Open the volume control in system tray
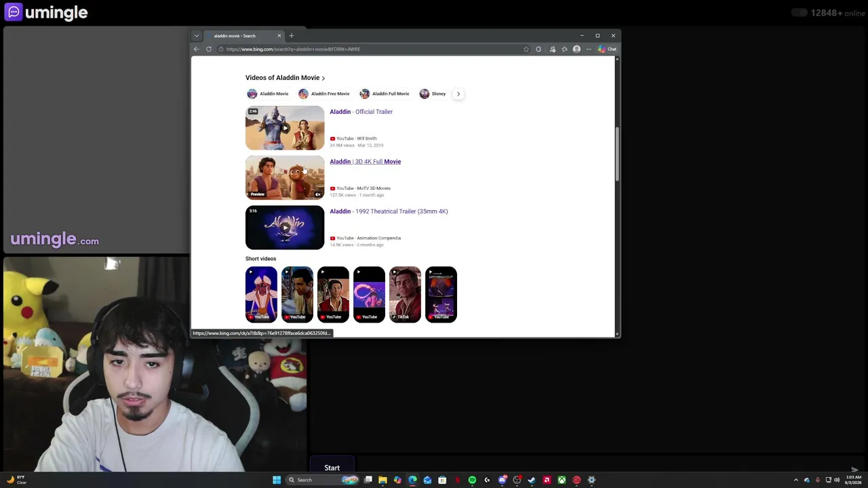Viewport: 868px width, 488px height. click(x=837, y=480)
